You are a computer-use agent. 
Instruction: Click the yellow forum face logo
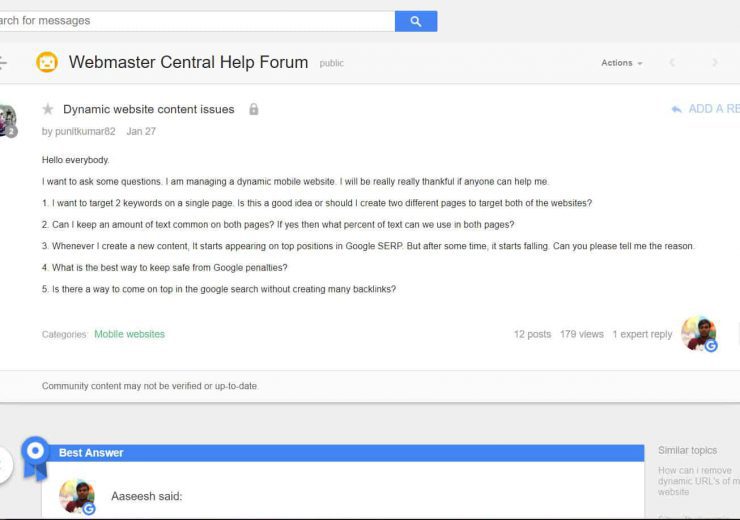47,62
